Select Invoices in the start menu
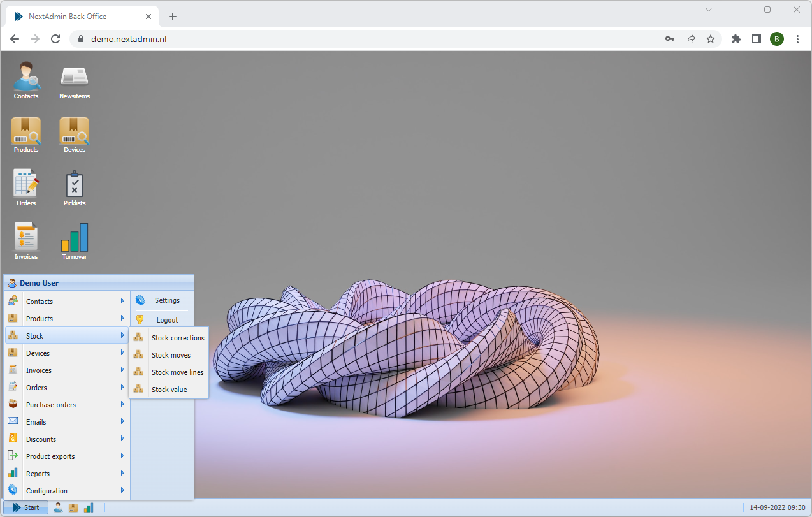Image resolution: width=812 pixels, height=517 pixels. tap(67, 370)
